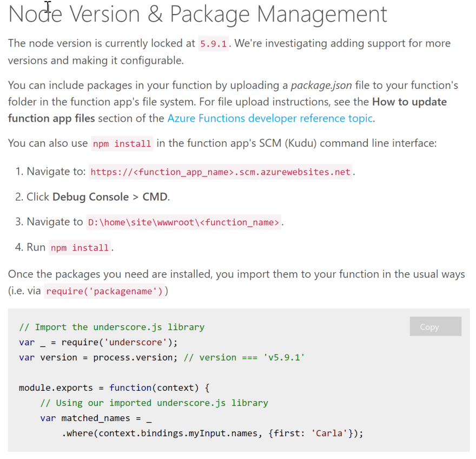
Task: Click the D:\home\site\wwwroot path snippet
Action: (183, 222)
